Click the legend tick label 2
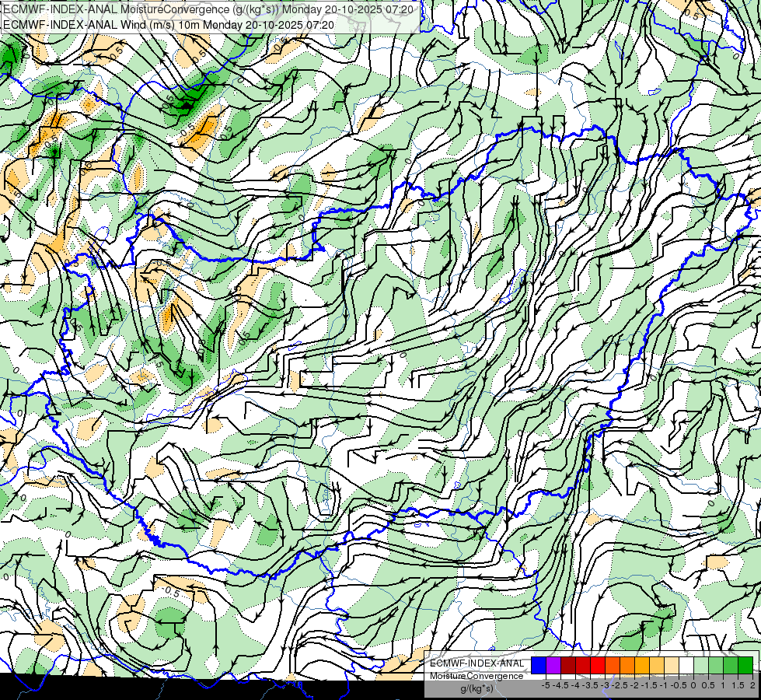 (752, 685)
